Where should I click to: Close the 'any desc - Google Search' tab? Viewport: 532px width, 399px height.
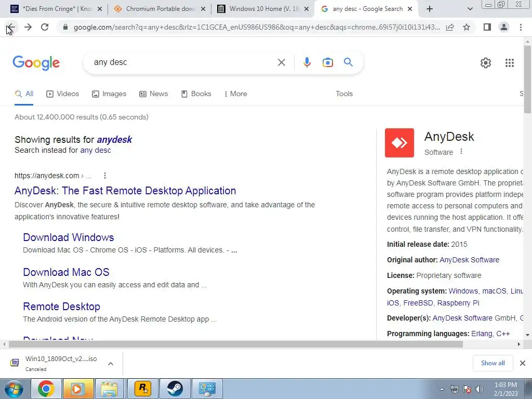pos(410,9)
